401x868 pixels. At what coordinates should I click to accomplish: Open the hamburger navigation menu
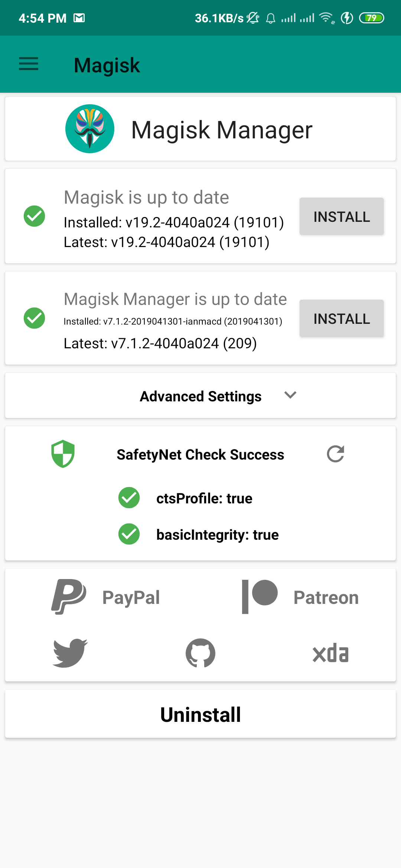pyautogui.click(x=29, y=64)
